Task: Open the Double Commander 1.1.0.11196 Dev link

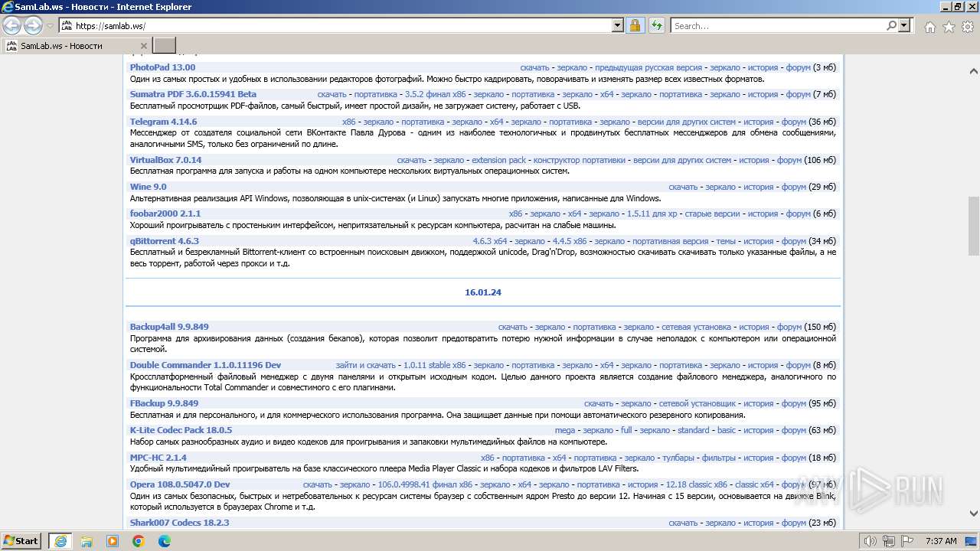Action: click(x=205, y=365)
